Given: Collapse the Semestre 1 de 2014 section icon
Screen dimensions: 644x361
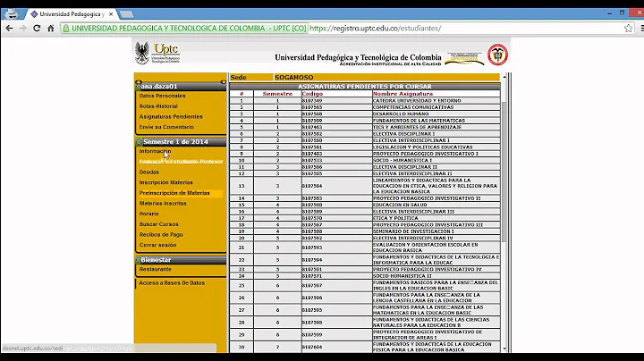Looking at the screenshot, I should click(x=139, y=142).
